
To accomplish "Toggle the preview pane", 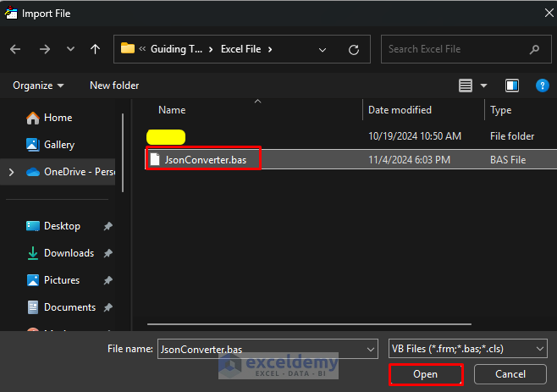I will 512,86.
